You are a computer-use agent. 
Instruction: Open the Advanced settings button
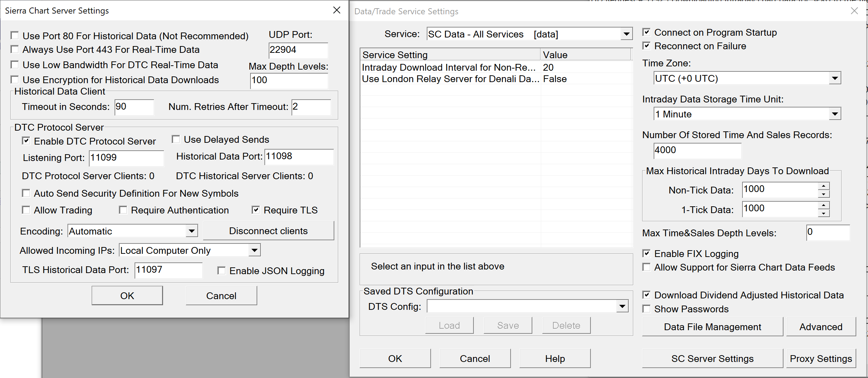tap(821, 327)
